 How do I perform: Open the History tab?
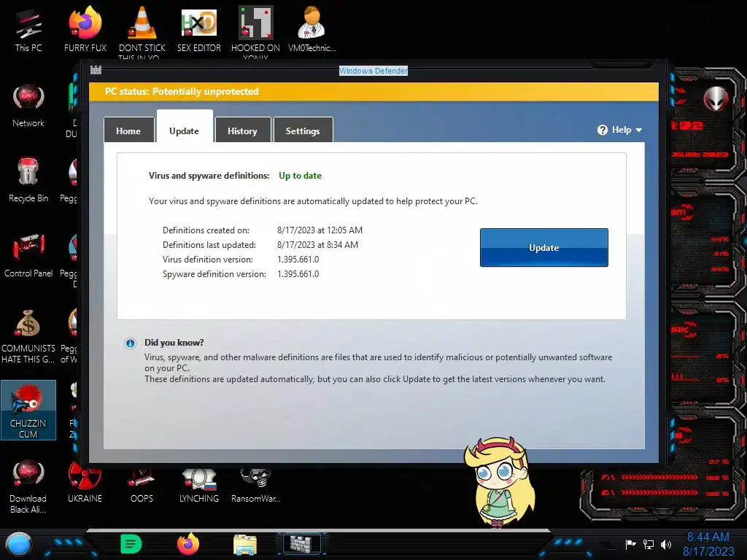tap(242, 130)
